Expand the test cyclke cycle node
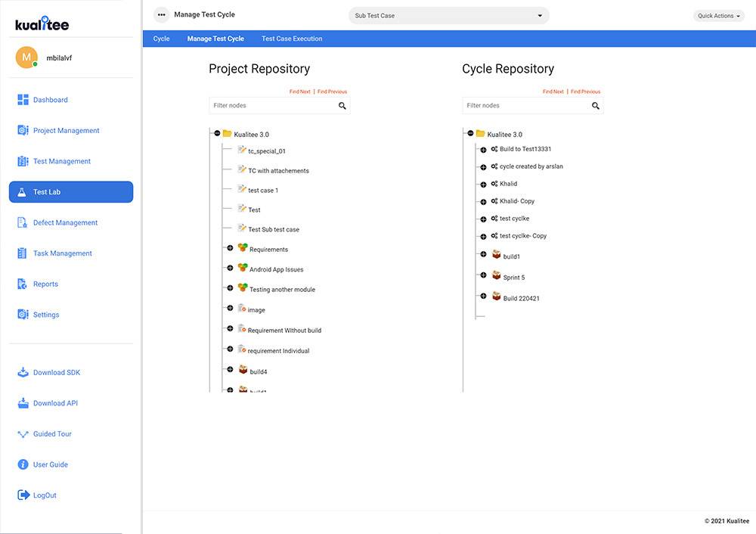 (483, 219)
